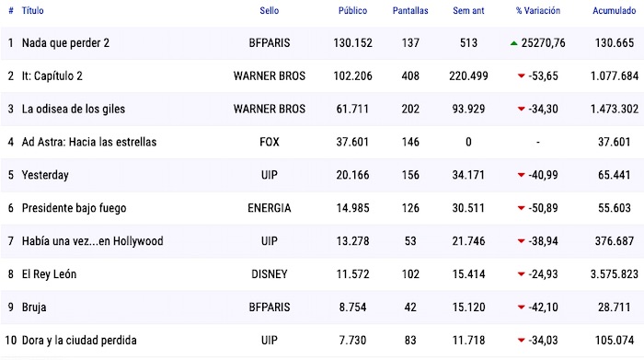Click the red down arrow beside -53,65
The width and height of the screenshot is (644, 360).
point(522,76)
